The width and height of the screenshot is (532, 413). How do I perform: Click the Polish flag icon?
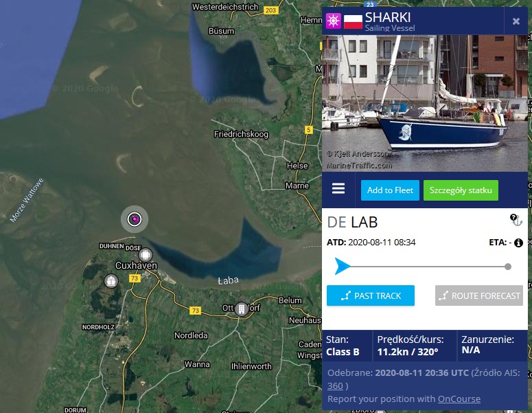pos(353,22)
